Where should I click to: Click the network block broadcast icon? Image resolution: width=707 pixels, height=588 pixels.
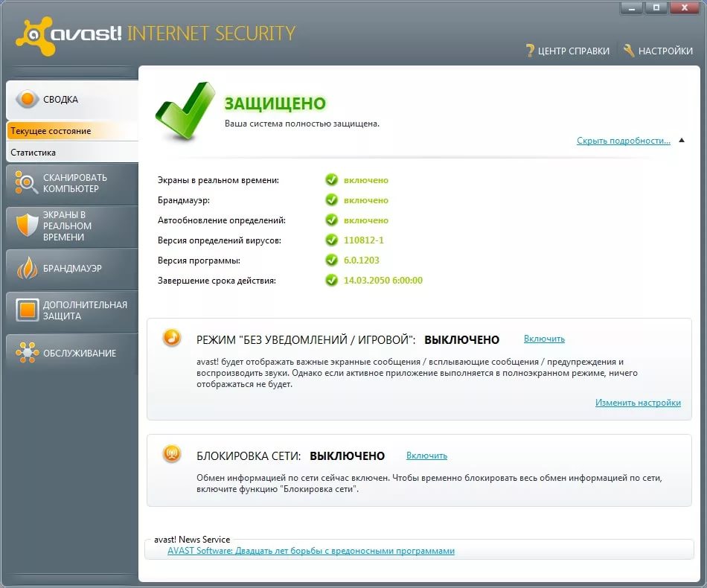(x=172, y=453)
